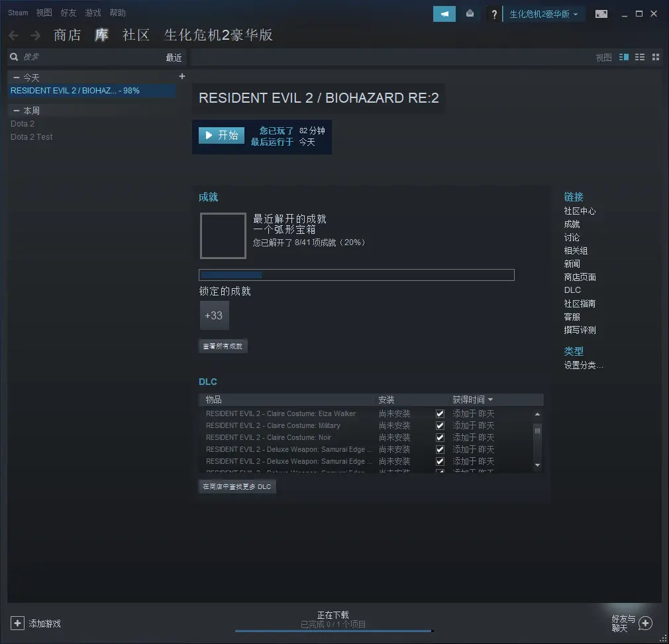
Task: Click the 物品 column header
Action: [x=213, y=400]
